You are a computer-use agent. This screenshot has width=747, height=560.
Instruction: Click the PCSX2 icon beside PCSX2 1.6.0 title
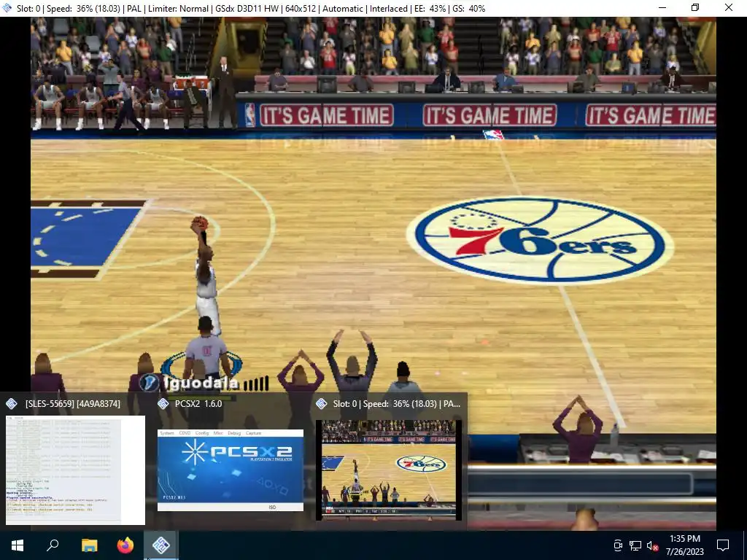tap(163, 404)
